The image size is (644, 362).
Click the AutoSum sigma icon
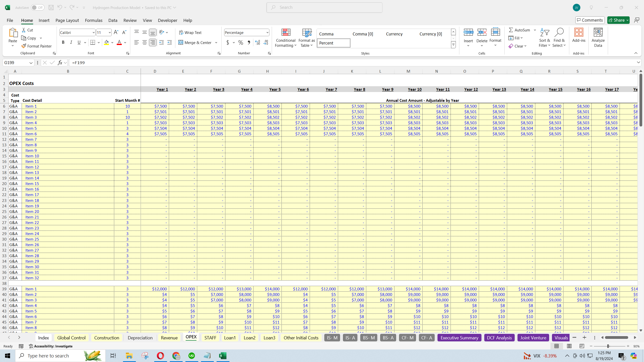click(x=511, y=30)
